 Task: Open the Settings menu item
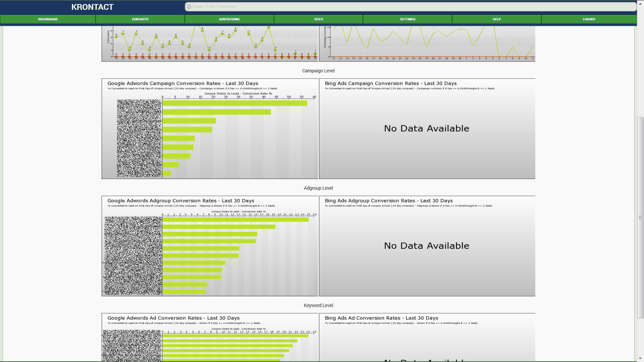pyautogui.click(x=408, y=19)
